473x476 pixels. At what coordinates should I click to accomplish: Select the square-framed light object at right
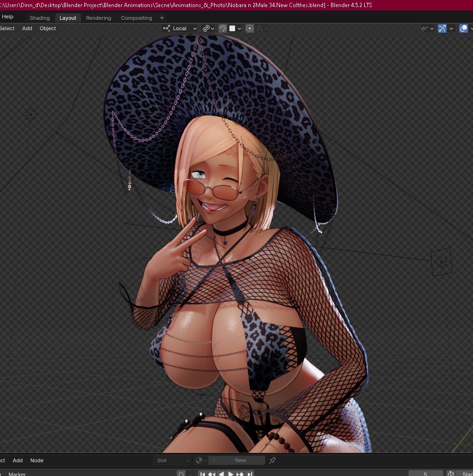click(441, 261)
